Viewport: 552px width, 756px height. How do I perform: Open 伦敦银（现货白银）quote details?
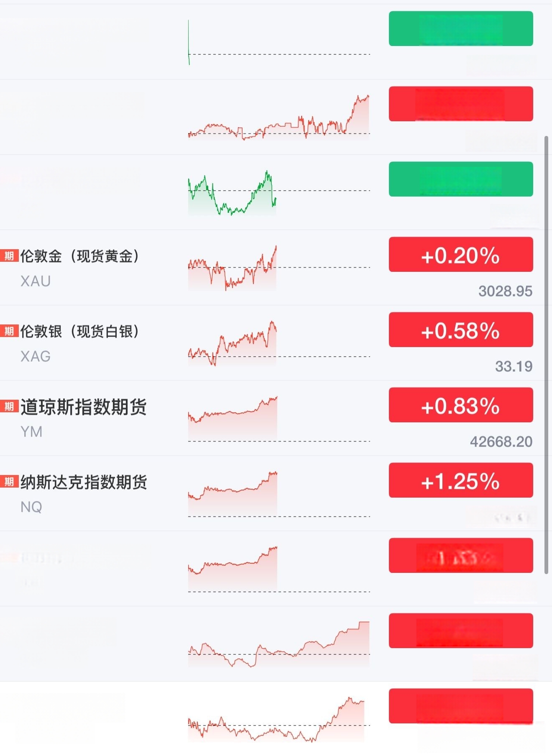79,331
